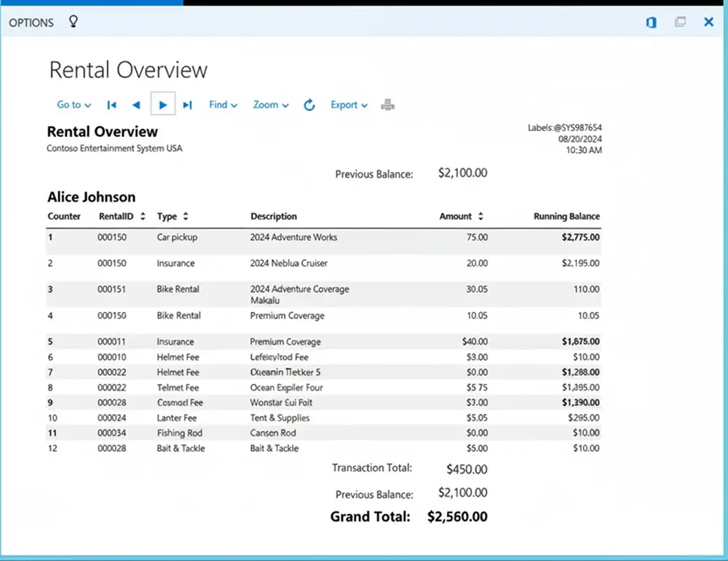Refresh the Rental Overview report
This screenshot has width=728, height=561.
[x=309, y=105]
